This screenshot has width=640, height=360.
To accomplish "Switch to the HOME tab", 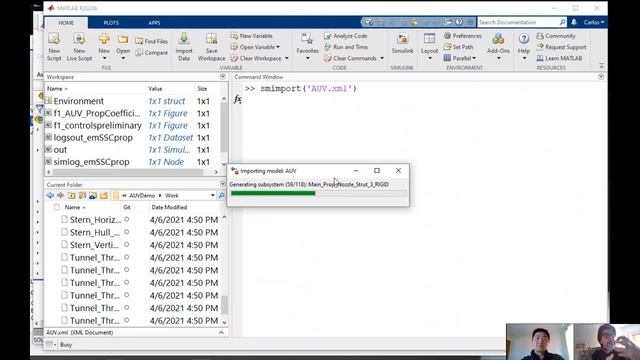I will coord(66,23).
